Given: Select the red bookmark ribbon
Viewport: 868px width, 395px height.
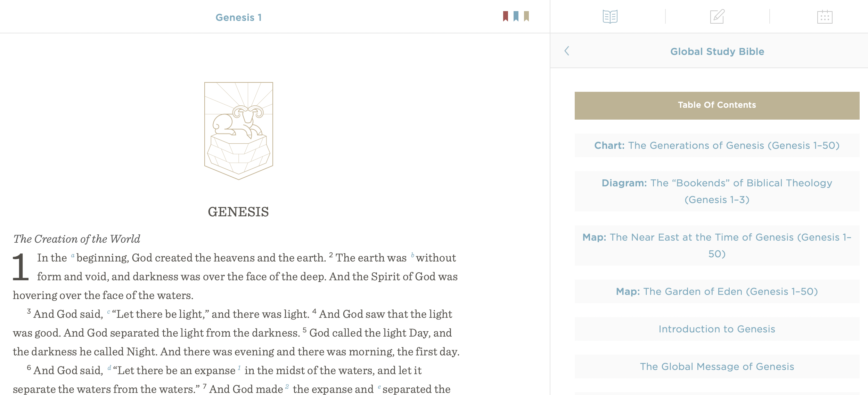Looking at the screenshot, I should (x=506, y=16).
